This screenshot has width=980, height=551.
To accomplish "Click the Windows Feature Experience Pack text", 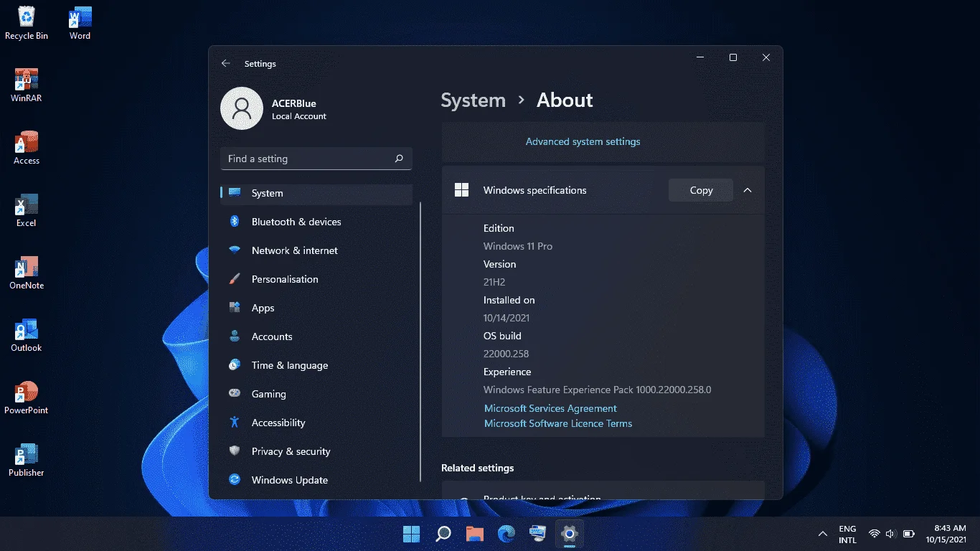I will coord(598,390).
